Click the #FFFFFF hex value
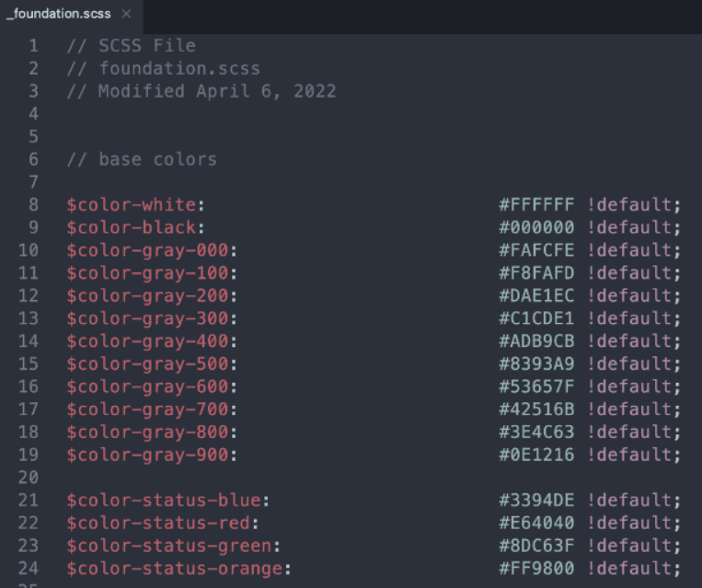Viewport: 702px width, 588px height. [x=536, y=204]
